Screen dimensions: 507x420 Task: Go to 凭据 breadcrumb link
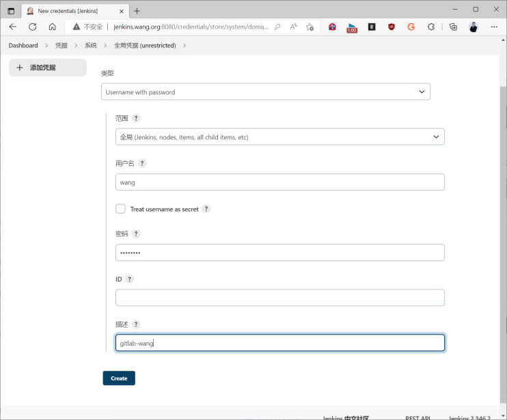click(x=61, y=46)
